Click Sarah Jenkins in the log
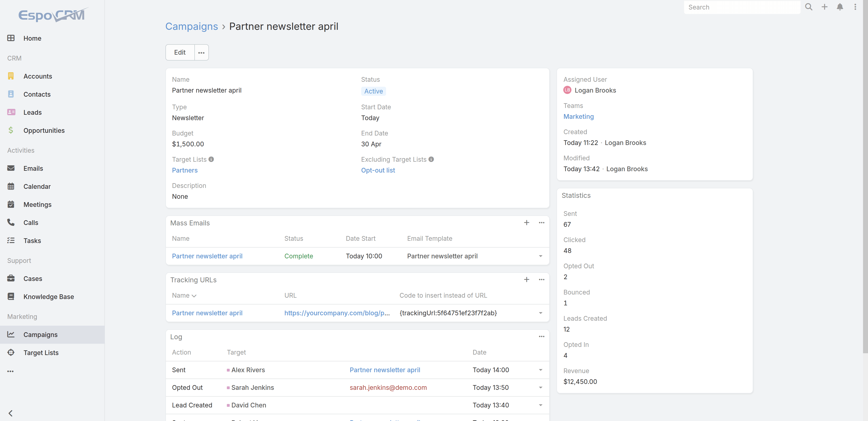Screen dimensions: 868x421 [x=252, y=387]
